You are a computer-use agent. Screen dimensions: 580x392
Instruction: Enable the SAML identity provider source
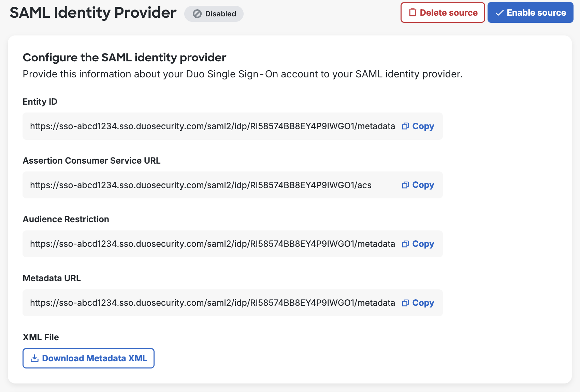(x=530, y=13)
